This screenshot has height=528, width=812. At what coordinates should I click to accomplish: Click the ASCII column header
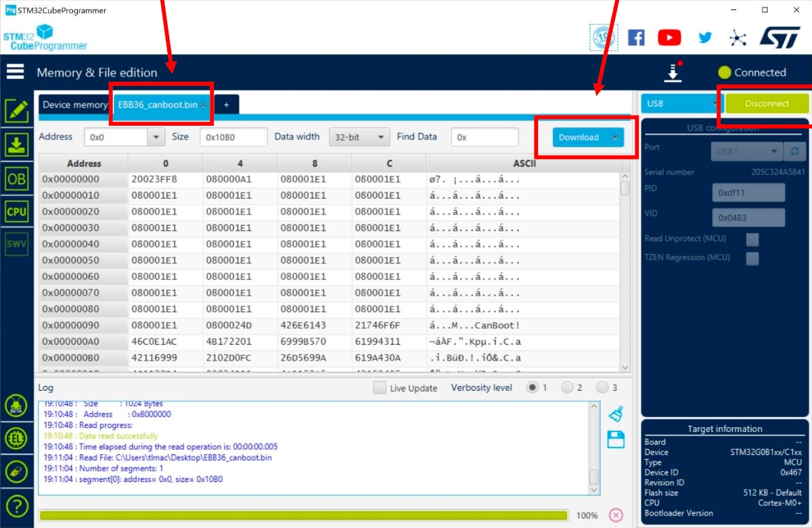[x=524, y=163]
